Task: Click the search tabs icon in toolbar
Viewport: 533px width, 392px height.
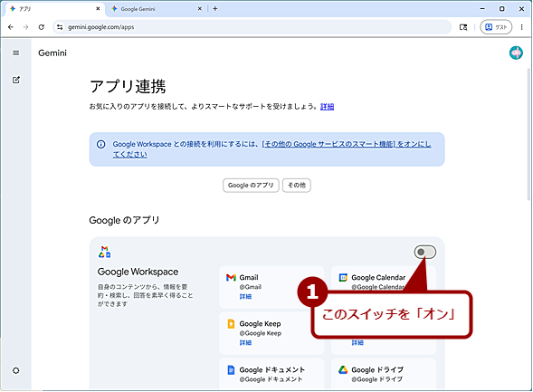Action: pos(463,27)
